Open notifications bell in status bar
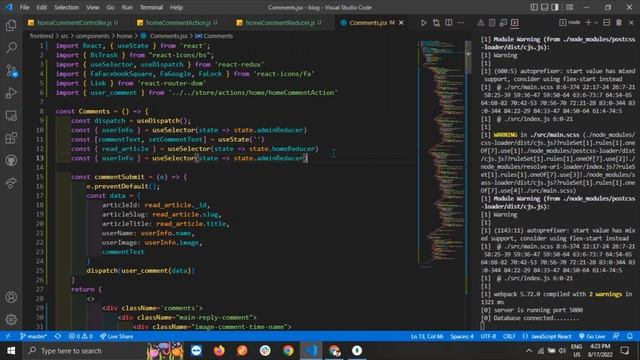Viewport: 640px width, 360px height. 630,336
